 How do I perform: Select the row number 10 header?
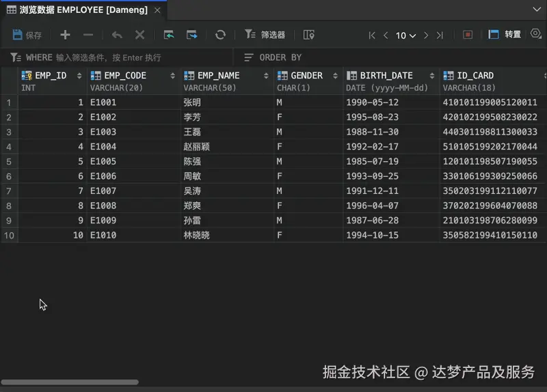click(9, 236)
